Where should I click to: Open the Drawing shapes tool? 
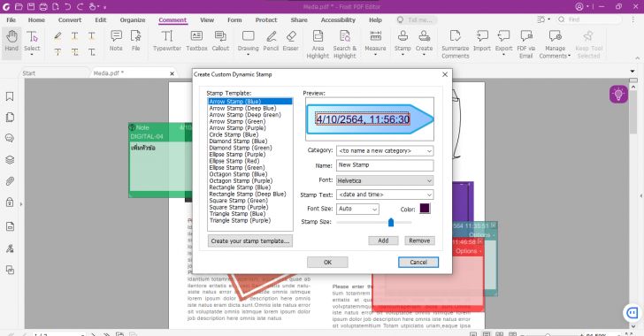click(x=248, y=41)
